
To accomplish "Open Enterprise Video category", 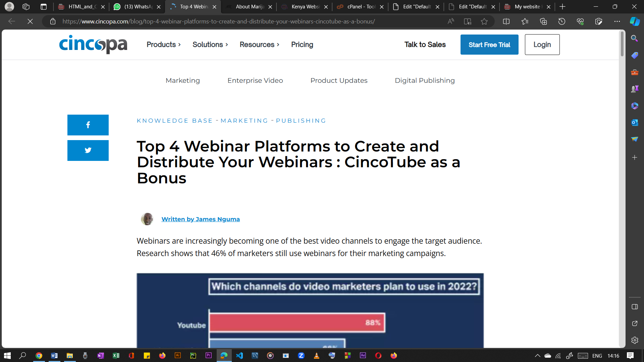I will pyautogui.click(x=255, y=81).
